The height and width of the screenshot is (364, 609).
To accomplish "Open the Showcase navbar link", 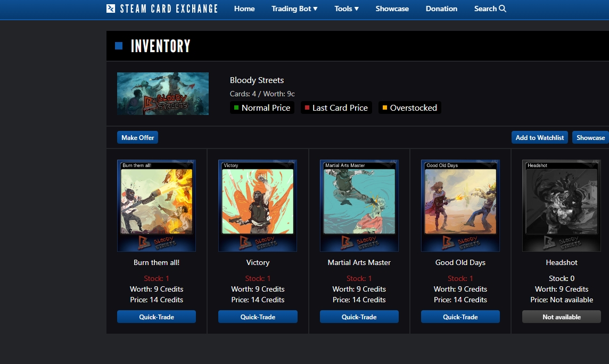I will tap(392, 9).
